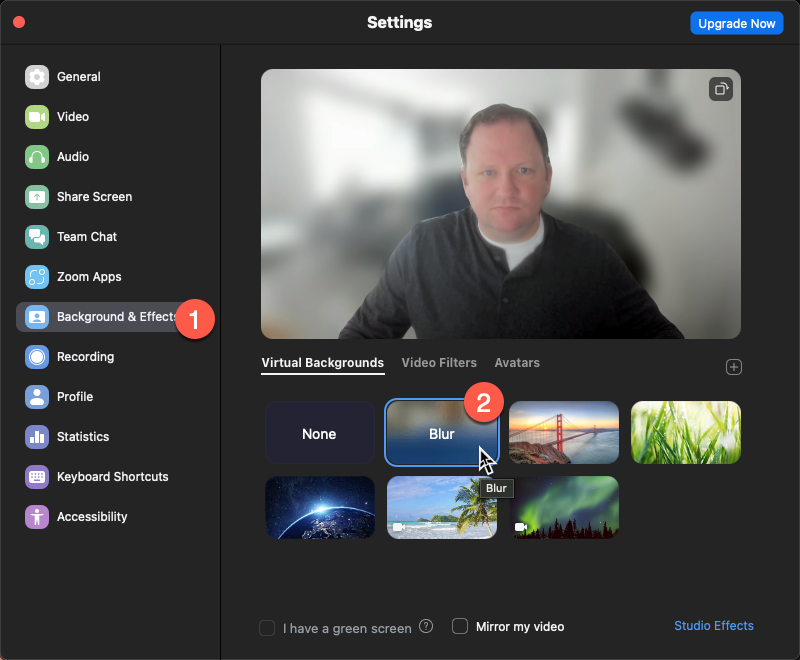800x660 pixels.
Task: Apply the tropical beach video background
Action: [x=442, y=507]
